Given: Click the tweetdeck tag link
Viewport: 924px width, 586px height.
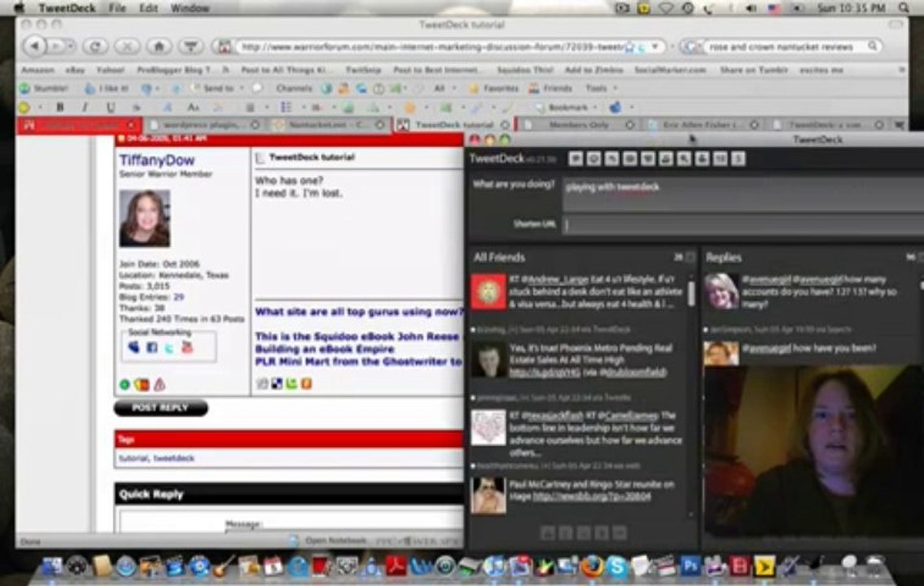Looking at the screenshot, I should [173, 458].
